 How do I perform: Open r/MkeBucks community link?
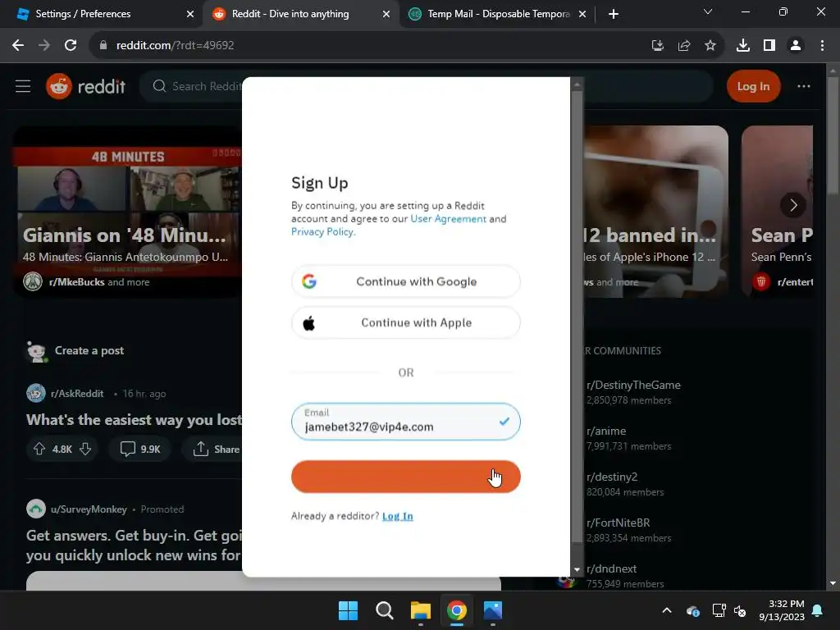(76, 282)
